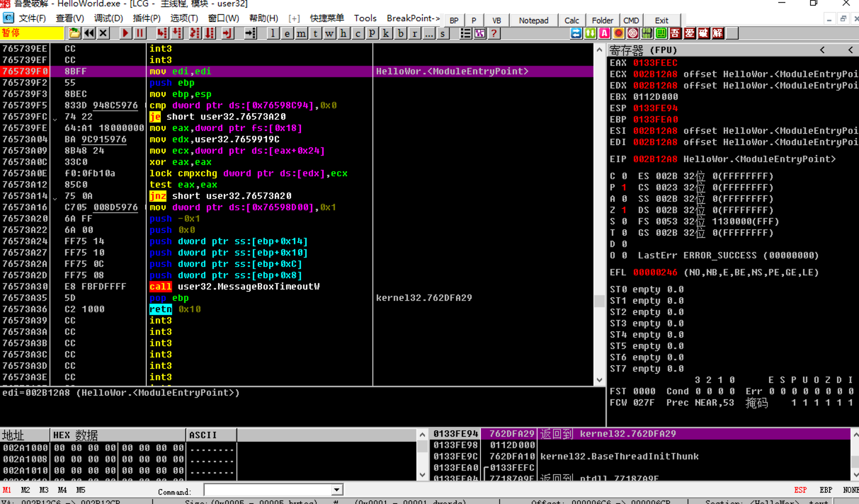Open help with the red question mark
Image resolution: width=859 pixels, height=504 pixels.
click(x=494, y=33)
